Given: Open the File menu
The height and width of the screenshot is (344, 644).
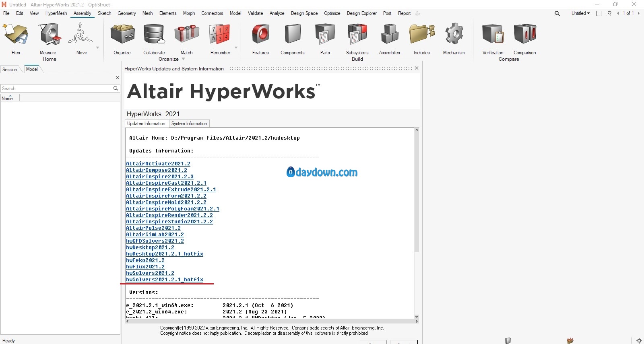Looking at the screenshot, I should point(6,13).
